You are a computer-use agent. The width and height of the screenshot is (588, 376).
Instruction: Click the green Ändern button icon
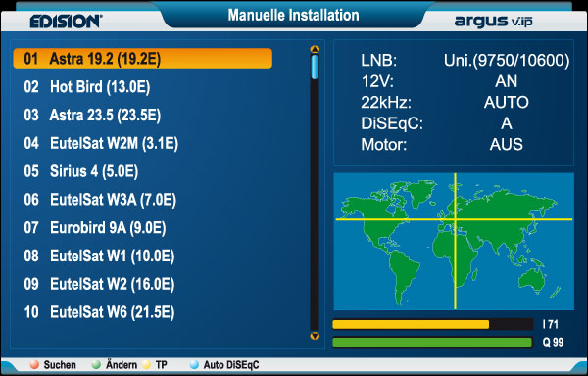pyautogui.click(x=97, y=365)
